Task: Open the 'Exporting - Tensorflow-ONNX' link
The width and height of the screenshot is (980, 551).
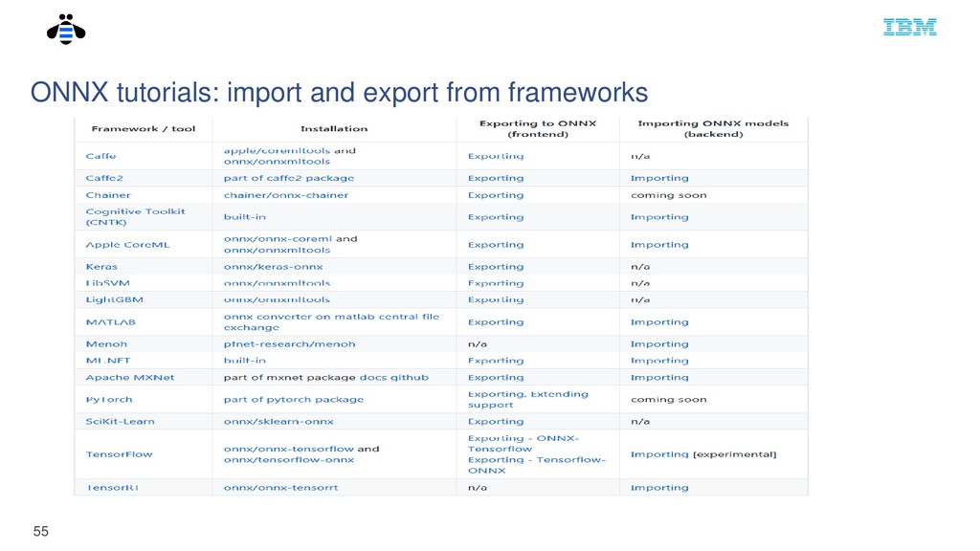Action: tap(537, 466)
